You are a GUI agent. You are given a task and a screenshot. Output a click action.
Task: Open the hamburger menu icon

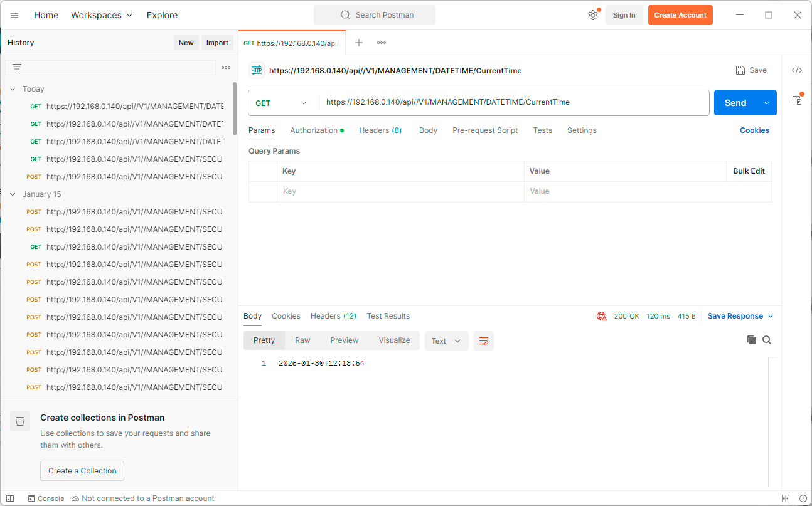[x=14, y=15]
